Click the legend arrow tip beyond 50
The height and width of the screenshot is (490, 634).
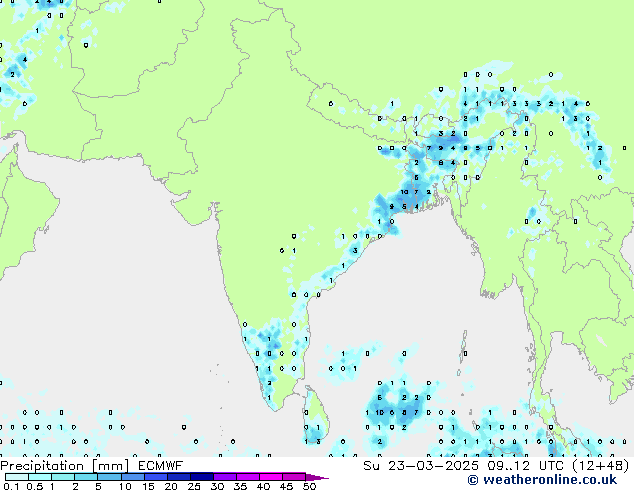click(x=317, y=477)
